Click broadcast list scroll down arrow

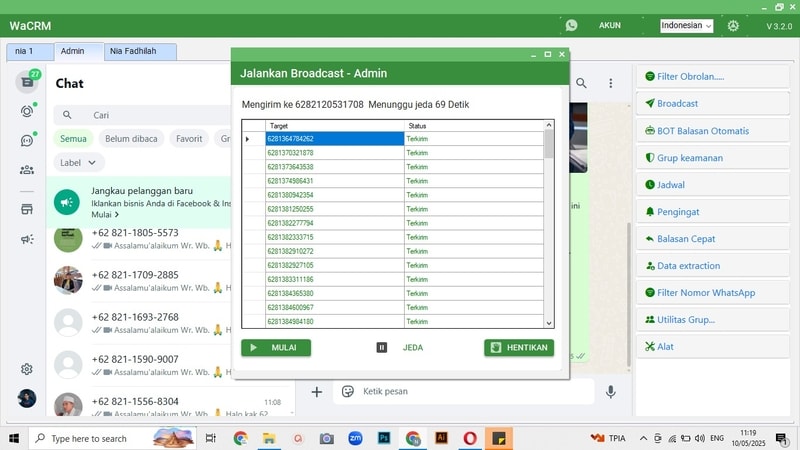pos(549,323)
